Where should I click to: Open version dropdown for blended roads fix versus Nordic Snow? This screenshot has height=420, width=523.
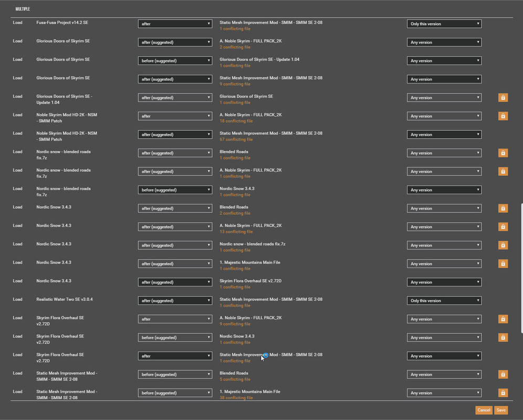pos(444,190)
